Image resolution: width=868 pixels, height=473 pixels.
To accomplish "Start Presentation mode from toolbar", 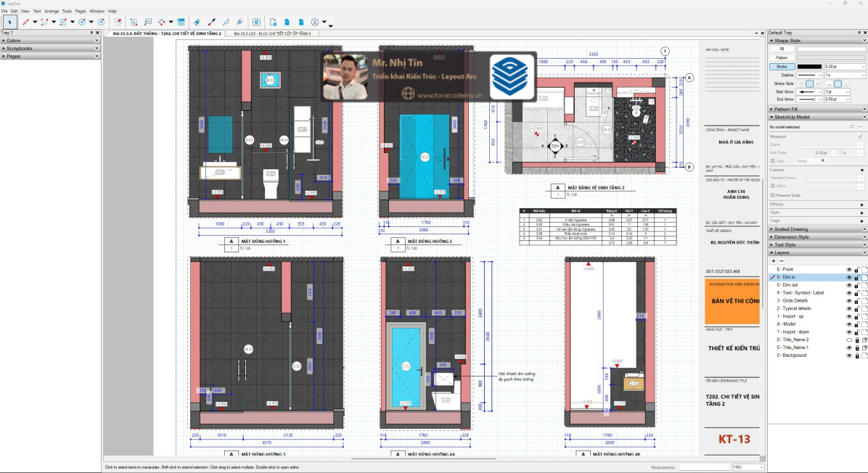I will tap(256, 22).
